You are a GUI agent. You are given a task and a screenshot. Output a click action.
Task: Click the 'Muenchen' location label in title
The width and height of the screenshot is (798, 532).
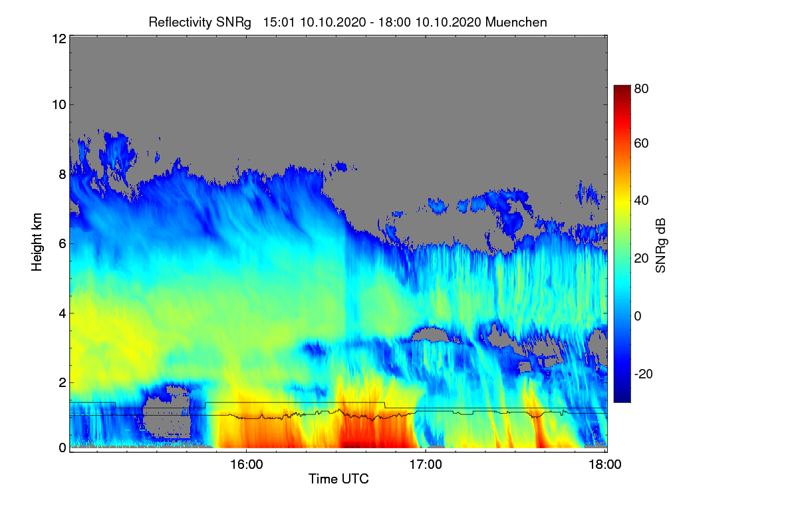[x=516, y=22]
